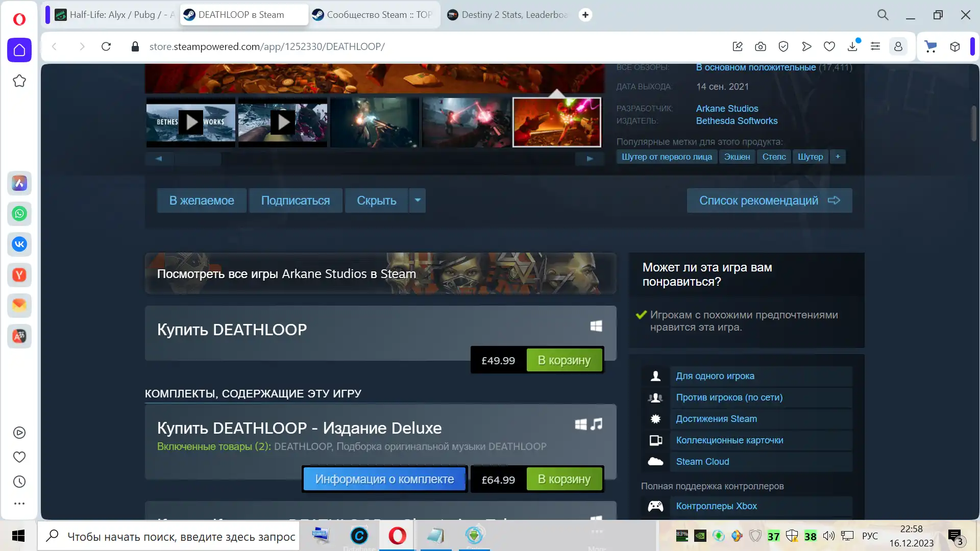The width and height of the screenshot is (980, 551).
Task: Open a new tab with plus
Action: click(x=585, y=15)
